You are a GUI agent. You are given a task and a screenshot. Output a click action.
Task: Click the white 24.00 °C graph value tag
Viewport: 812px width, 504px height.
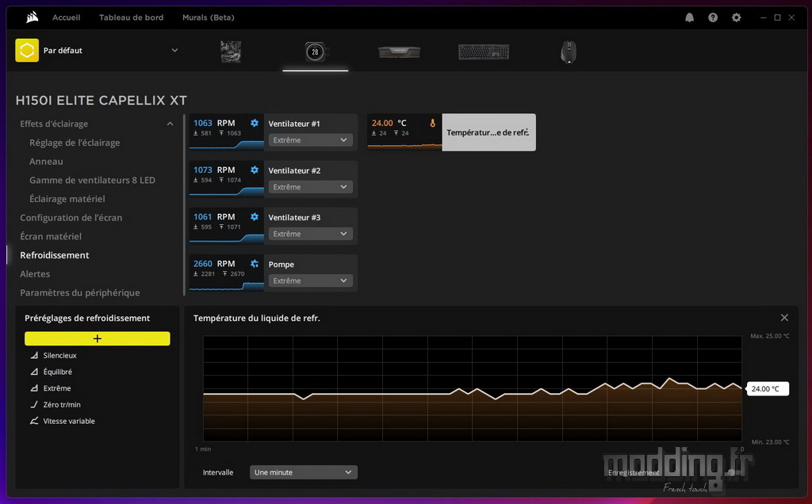click(768, 388)
